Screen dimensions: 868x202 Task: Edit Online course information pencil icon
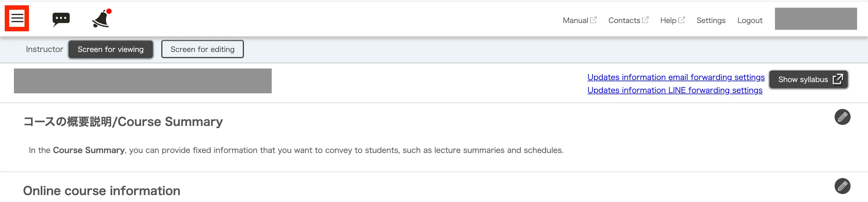[x=842, y=186]
